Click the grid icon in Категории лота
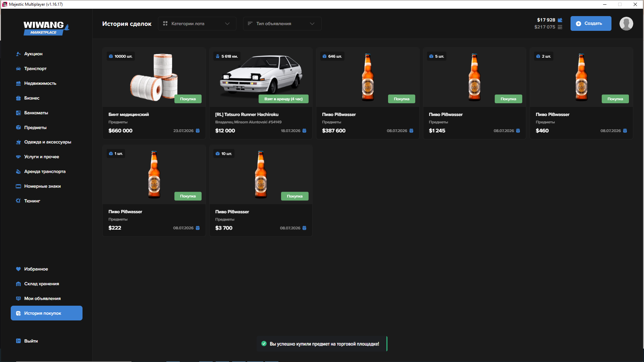This screenshot has height=362, width=644. (165, 23)
